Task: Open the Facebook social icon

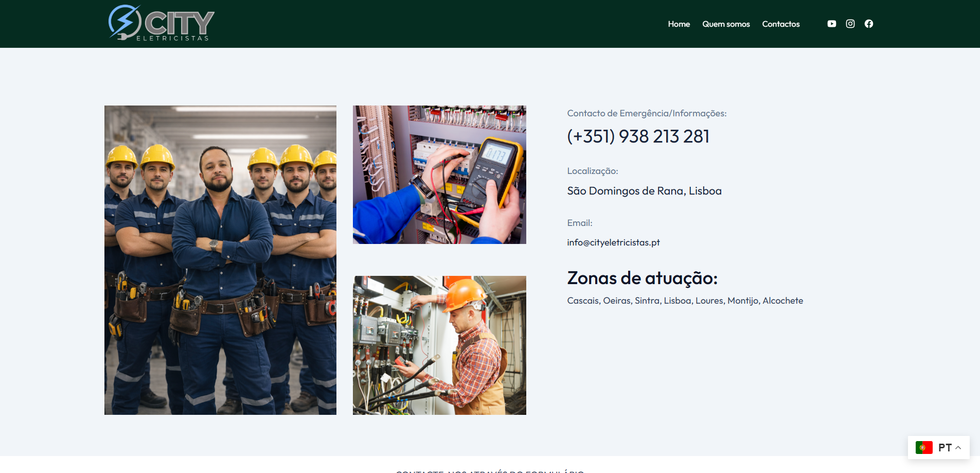Action: [x=868, y=24]
